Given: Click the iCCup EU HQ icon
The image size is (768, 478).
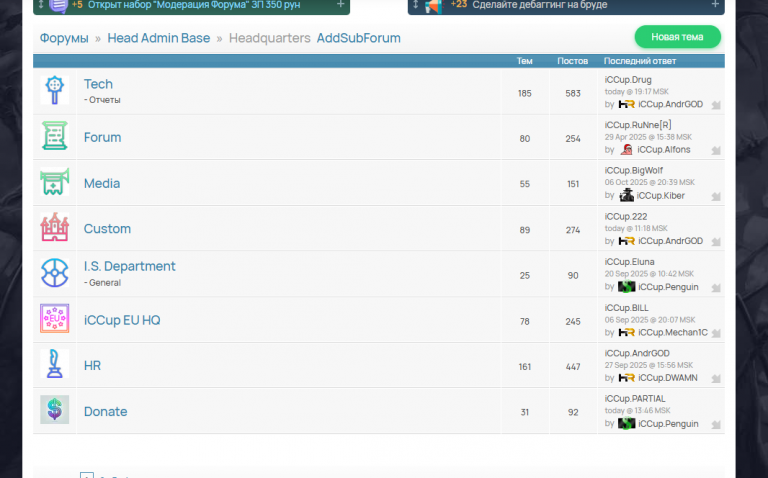Looking at the screenshot, I should pyautogui.click(x=54, y=318).
